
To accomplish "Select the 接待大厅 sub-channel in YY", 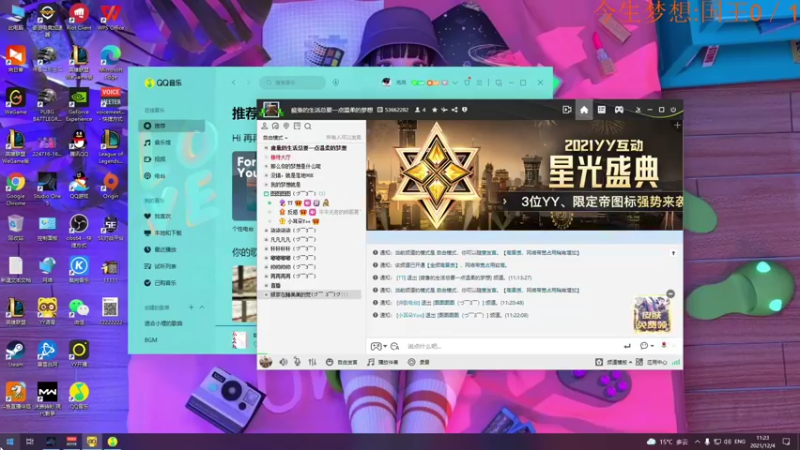I will click(281, 157).
